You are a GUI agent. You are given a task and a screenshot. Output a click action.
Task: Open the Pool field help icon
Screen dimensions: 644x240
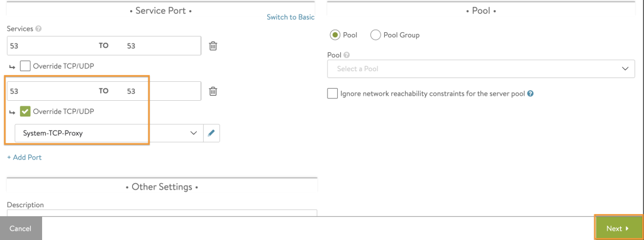coord(347,55)
